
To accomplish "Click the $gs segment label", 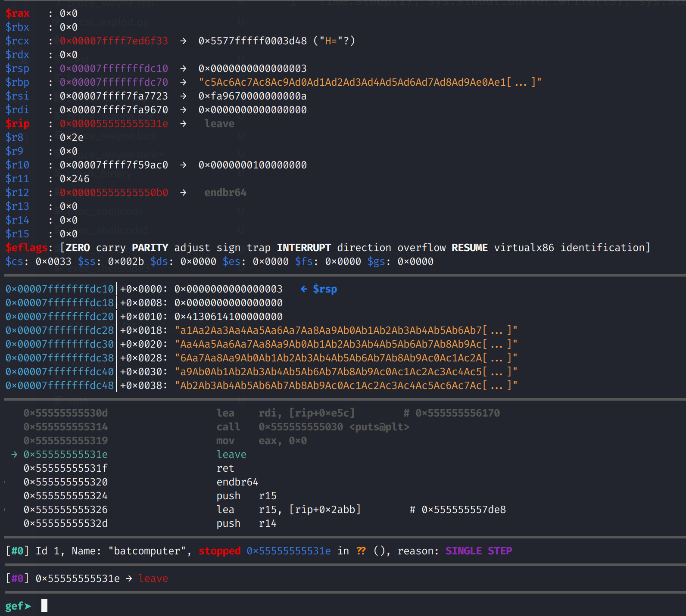I will click(376, 261).
